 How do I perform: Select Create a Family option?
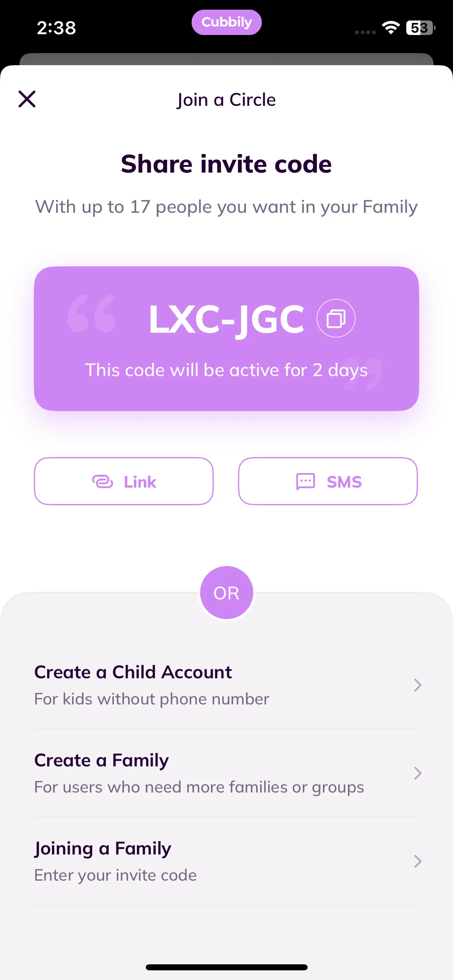(x=226, y=773)
